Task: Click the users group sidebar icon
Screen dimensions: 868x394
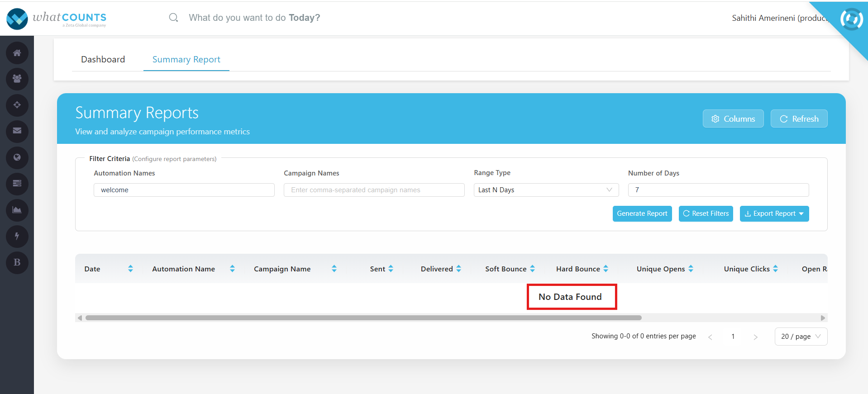Action: point(17,79)
